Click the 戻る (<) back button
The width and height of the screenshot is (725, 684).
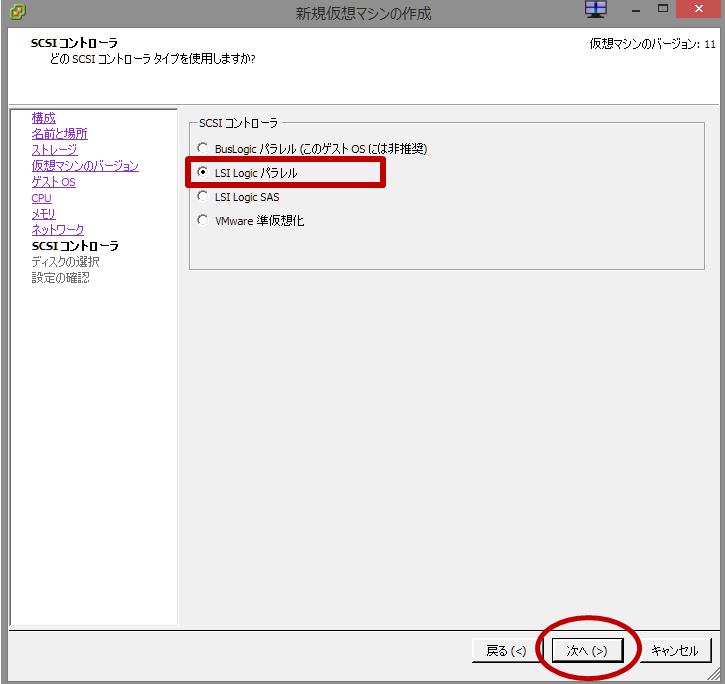pos(506,651)
